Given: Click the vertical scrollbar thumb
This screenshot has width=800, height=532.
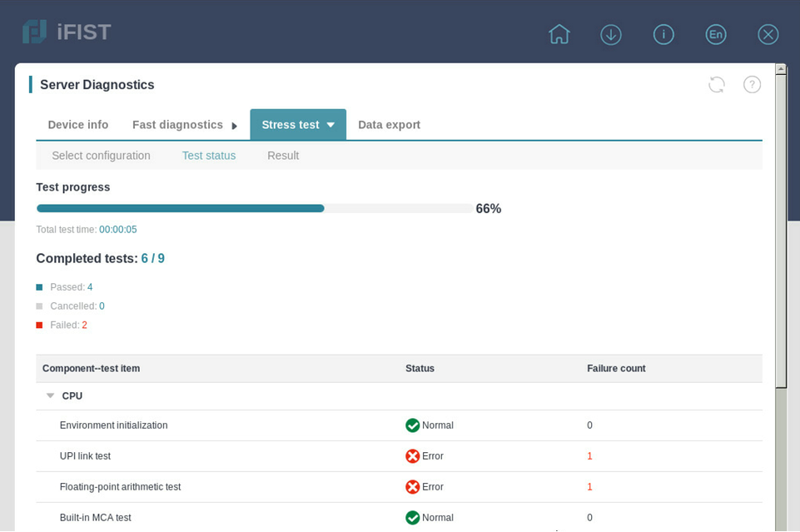Looking at the screenshot, I should pyautogui.click(x=781, y=231).
